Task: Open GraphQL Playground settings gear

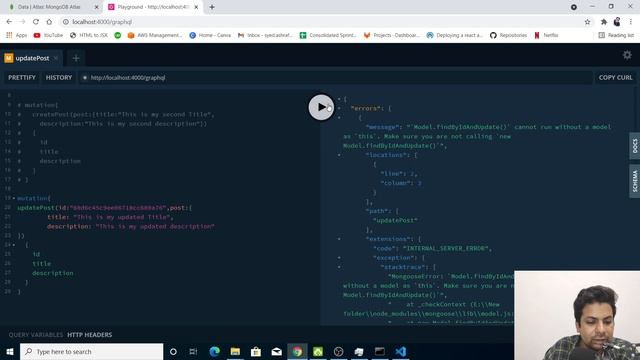Action: (627, 55)
